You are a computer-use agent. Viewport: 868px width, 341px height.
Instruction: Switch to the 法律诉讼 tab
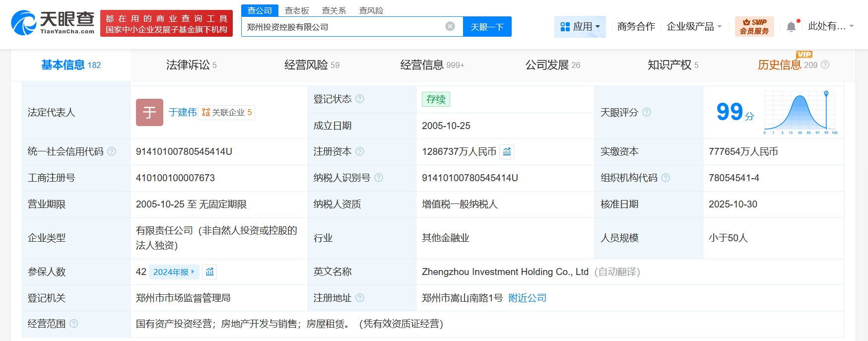(191, 65)
